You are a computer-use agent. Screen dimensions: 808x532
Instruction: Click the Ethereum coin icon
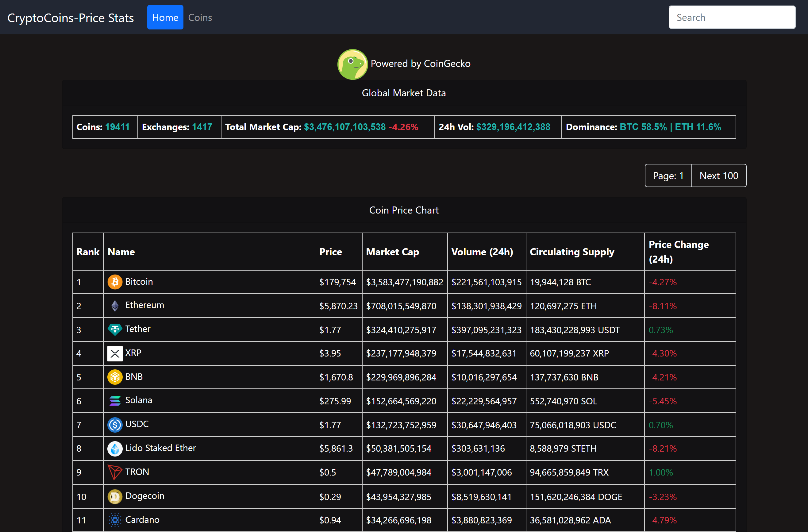115,305
